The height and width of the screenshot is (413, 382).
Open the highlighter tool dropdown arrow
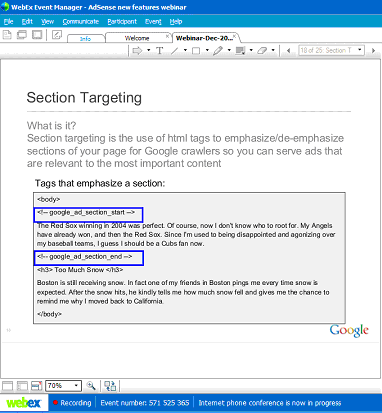click(x=229, y=51)
